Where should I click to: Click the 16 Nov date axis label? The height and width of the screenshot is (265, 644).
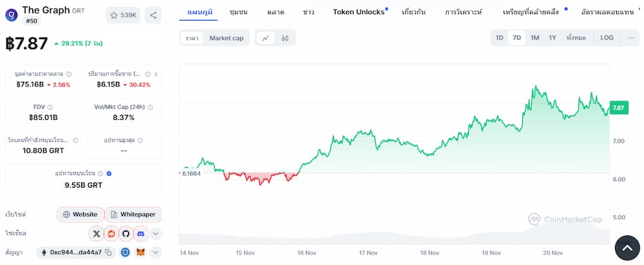point(307,253)
